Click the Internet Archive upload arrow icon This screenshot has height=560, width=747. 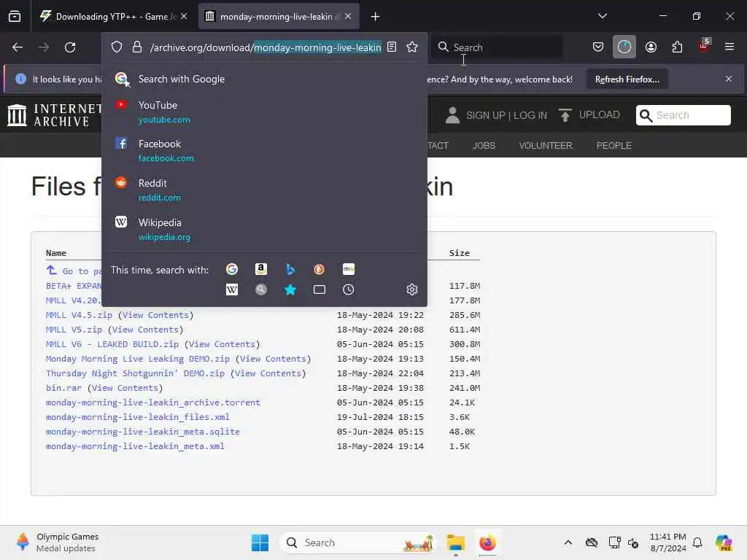[565, 115]
